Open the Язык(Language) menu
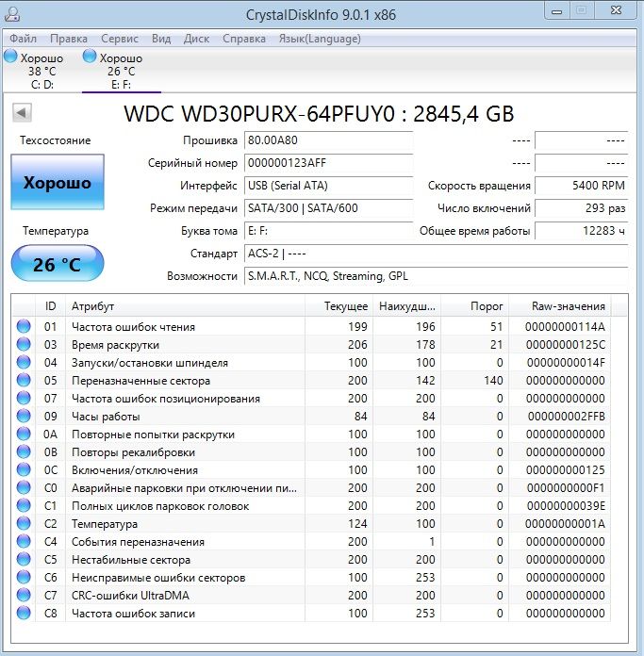The image size is (644, 656). tap(320, 39)
